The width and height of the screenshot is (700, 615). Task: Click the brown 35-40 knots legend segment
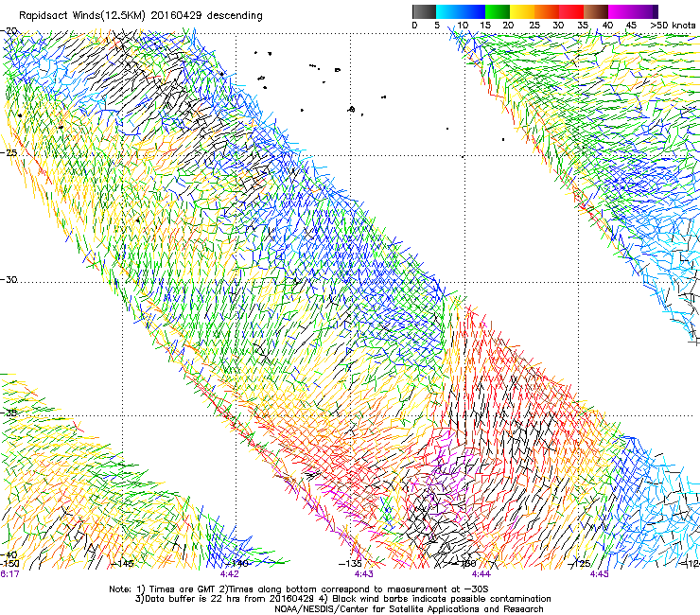(596, 11)
